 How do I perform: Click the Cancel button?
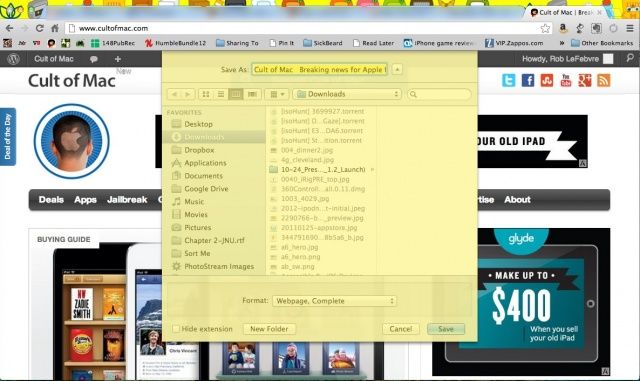point(400,329)
